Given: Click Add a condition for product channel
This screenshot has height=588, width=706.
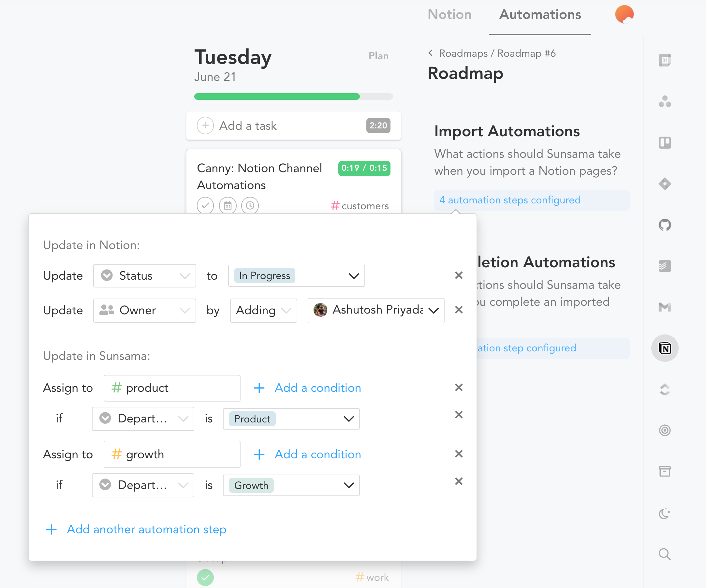Looking at the screenshot, I should [x=318, y=387].
